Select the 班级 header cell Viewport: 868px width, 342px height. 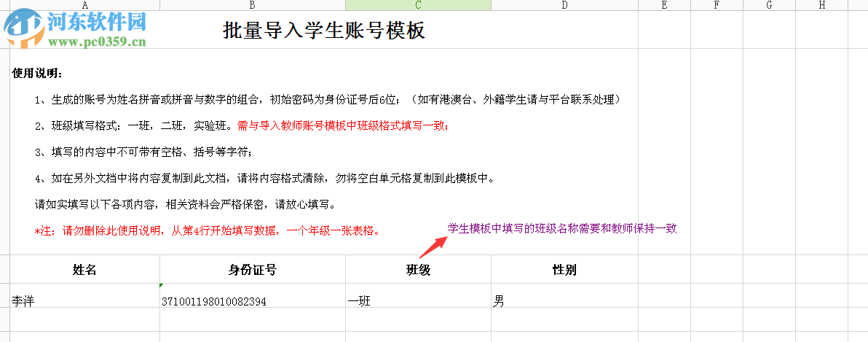coord(418,270)
